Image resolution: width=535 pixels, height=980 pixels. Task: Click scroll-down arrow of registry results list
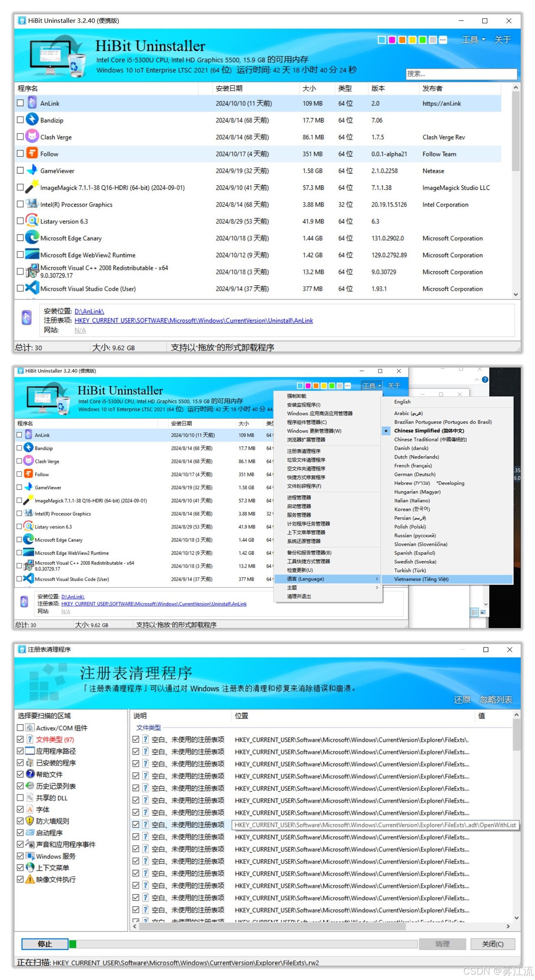[x=517, y=918]
